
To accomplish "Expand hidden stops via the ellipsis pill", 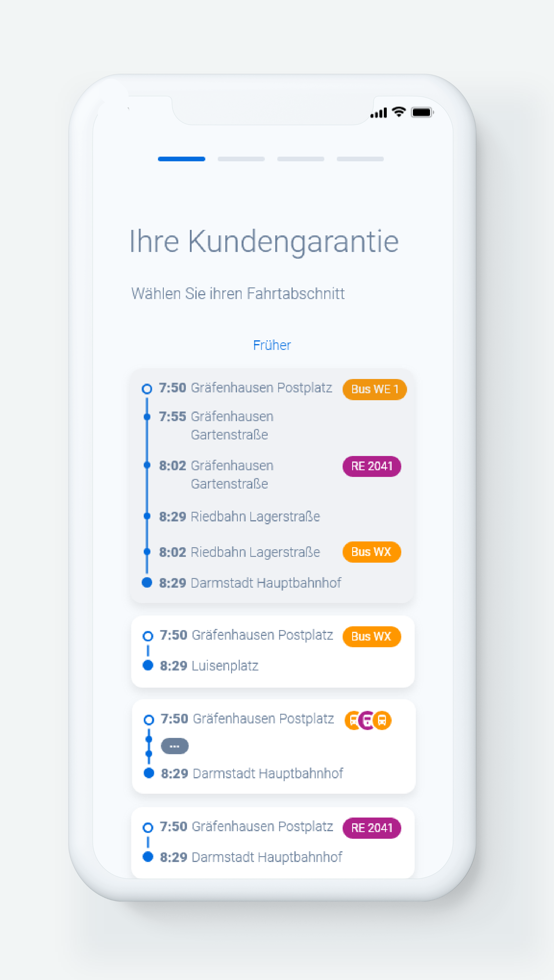I will pos(175,746).
